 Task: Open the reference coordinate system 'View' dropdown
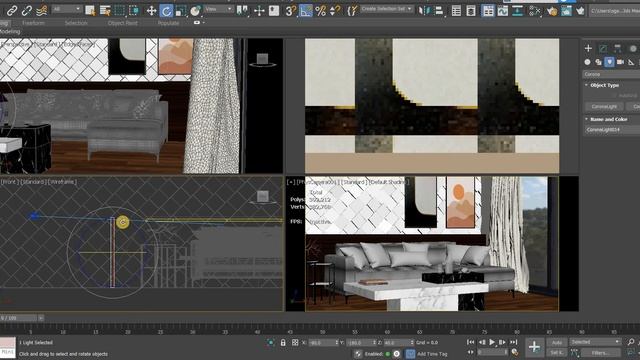click(x=219, y=9)
